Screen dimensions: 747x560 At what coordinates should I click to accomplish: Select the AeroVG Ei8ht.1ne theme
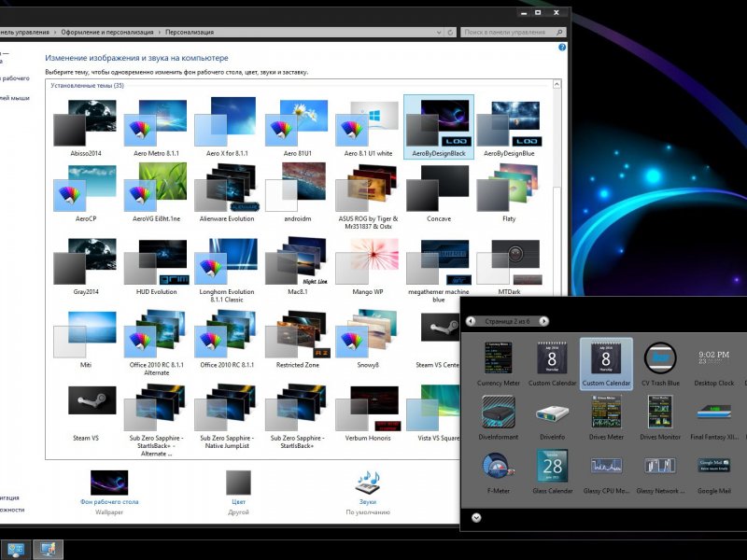156,193
